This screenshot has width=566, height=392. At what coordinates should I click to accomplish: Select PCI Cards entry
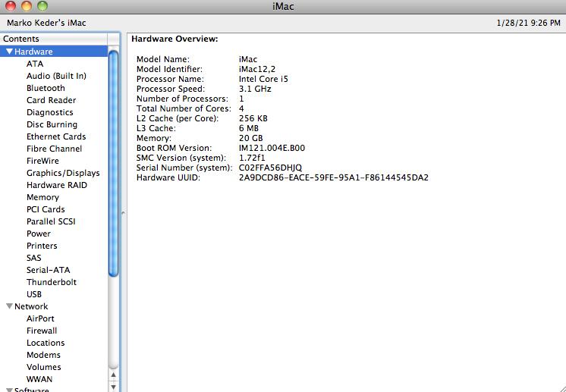tap(46, 209)
